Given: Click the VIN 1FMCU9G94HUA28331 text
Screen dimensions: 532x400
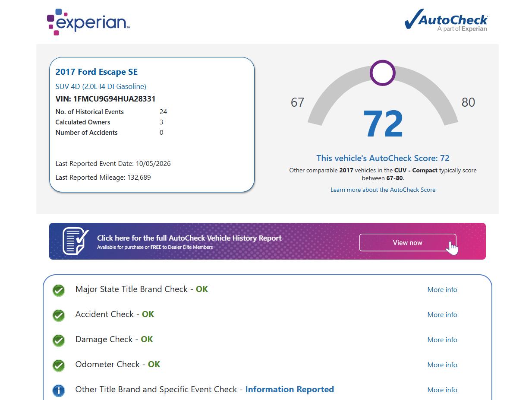Looking at the screenshot, I should 106,99.
